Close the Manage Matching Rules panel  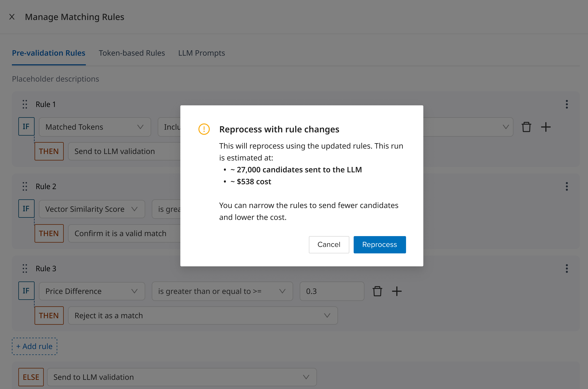[x=12, y=17]
